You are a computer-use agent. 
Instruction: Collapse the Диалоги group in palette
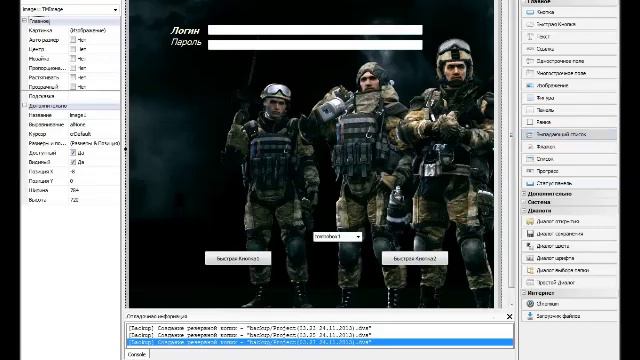[524, 211]
